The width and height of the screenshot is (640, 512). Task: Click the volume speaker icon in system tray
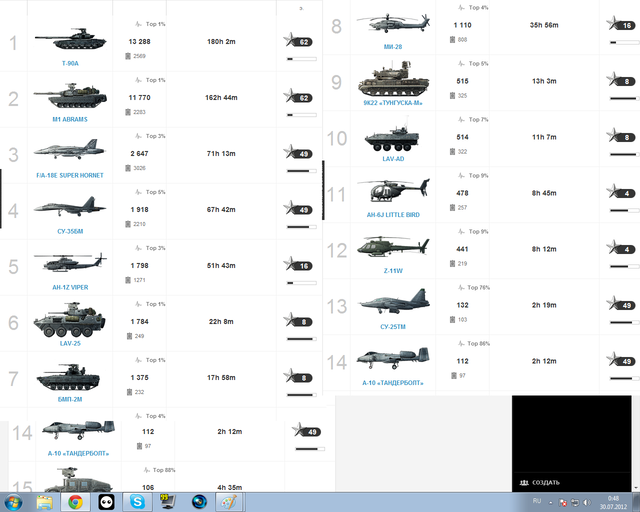(587, 502)
